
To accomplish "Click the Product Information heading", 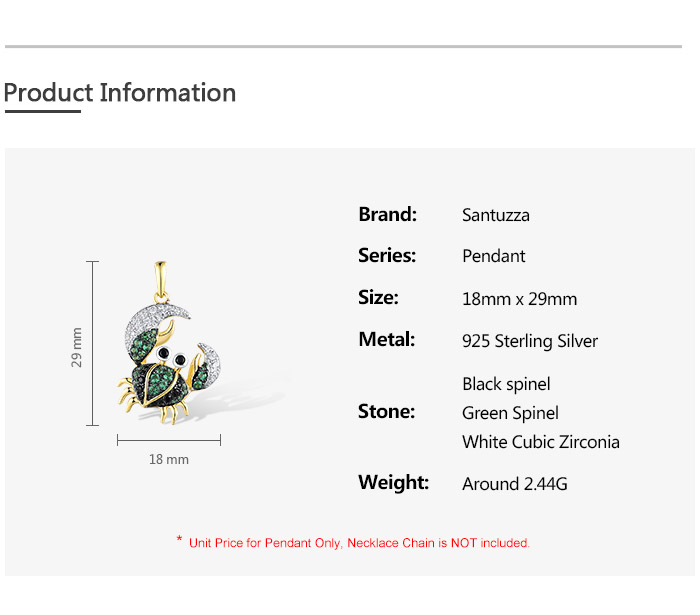I will [120, 93].
